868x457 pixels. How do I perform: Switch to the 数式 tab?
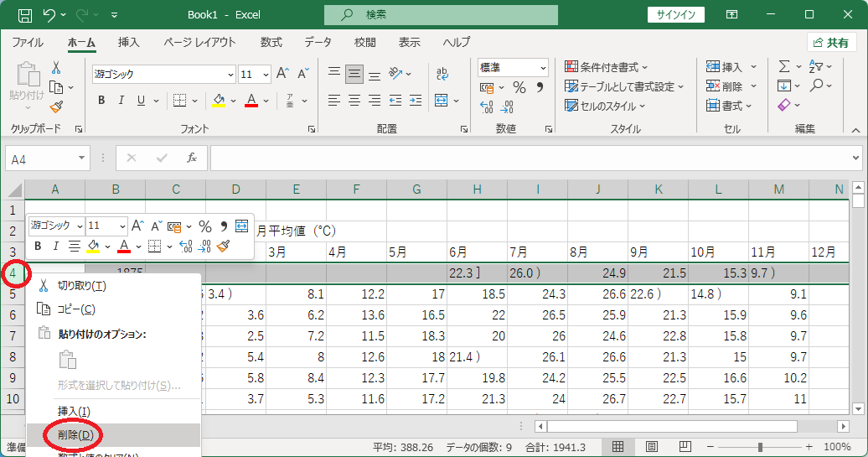271,43
